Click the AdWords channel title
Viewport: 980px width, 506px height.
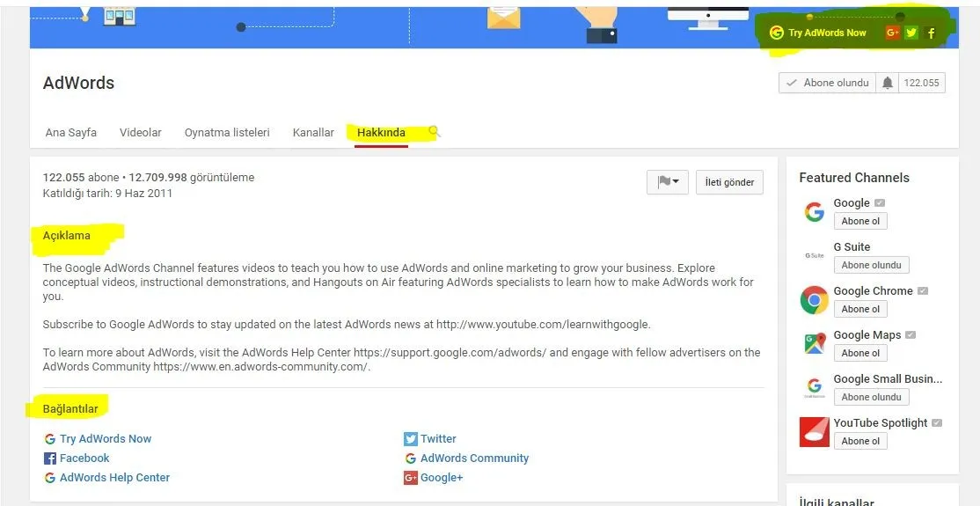tap(79, 83)
